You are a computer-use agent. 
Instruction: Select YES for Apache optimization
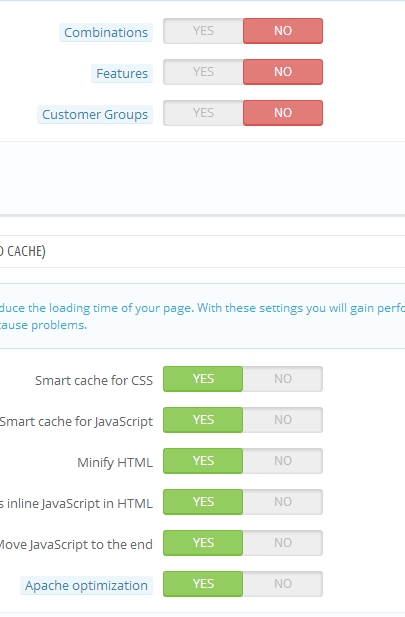point(203,584)
